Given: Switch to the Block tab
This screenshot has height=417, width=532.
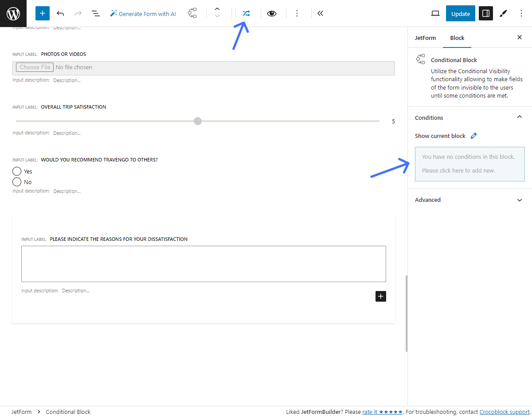Looking at the screenshot, I should (x=457, y=38).
